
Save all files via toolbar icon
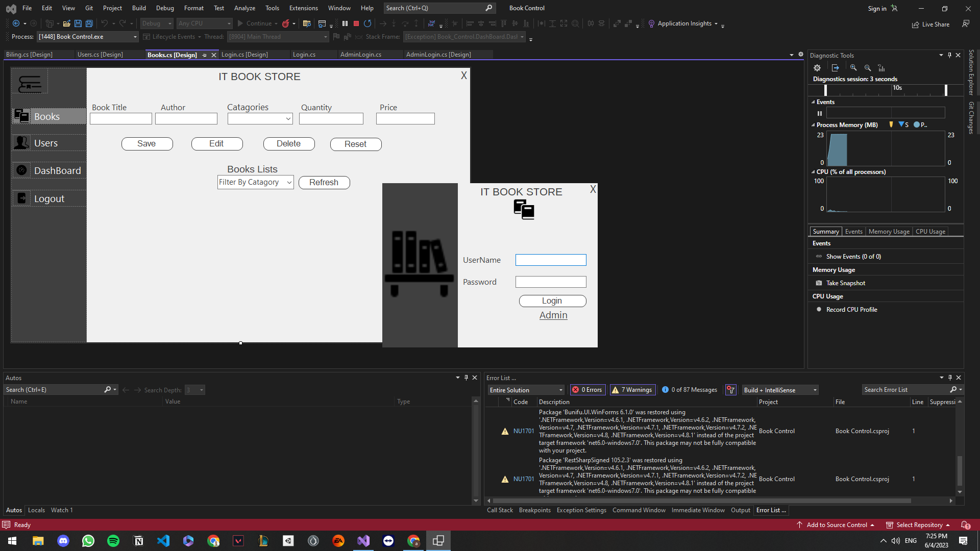[89, 23]
